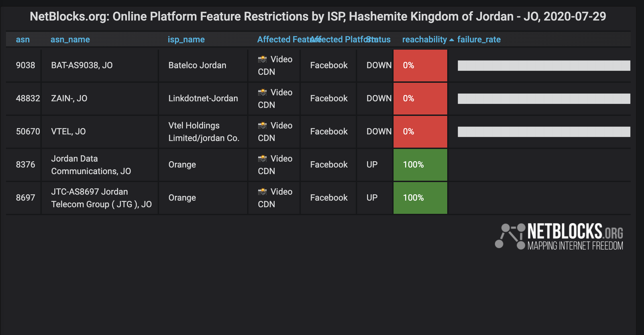The height and width of the screenshot is (335, 644).
Task: Click the reachability sort arrow indicator
Action: 452,40
